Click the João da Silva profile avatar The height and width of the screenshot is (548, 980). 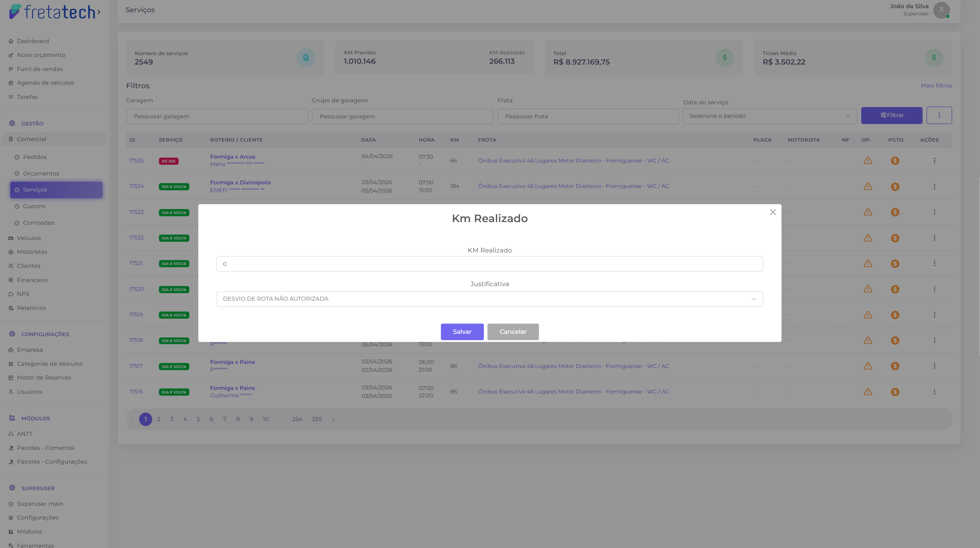click(x=941, y=10)
